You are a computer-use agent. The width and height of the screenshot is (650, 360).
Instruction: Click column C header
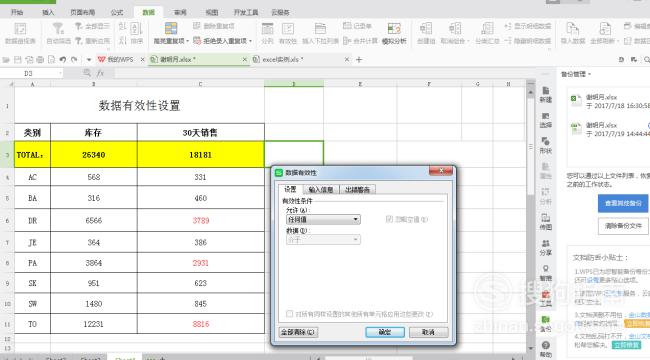tap(201, 84)
